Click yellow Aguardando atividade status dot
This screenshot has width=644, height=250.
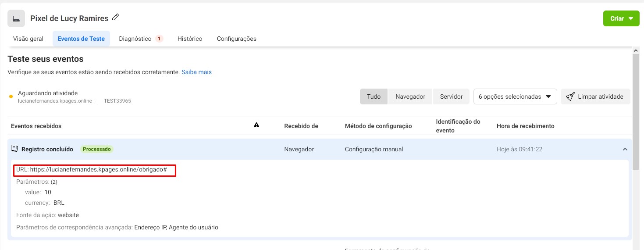click(x=11, y=96)
